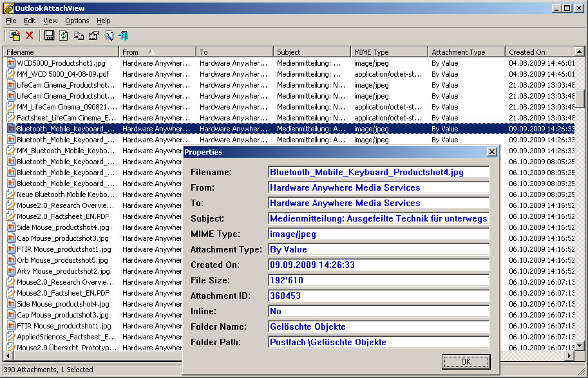Click the vertical scrollbar up arrow
Image resolution: width=588 pixels, height=378 pixels.
tap(580, 52)
